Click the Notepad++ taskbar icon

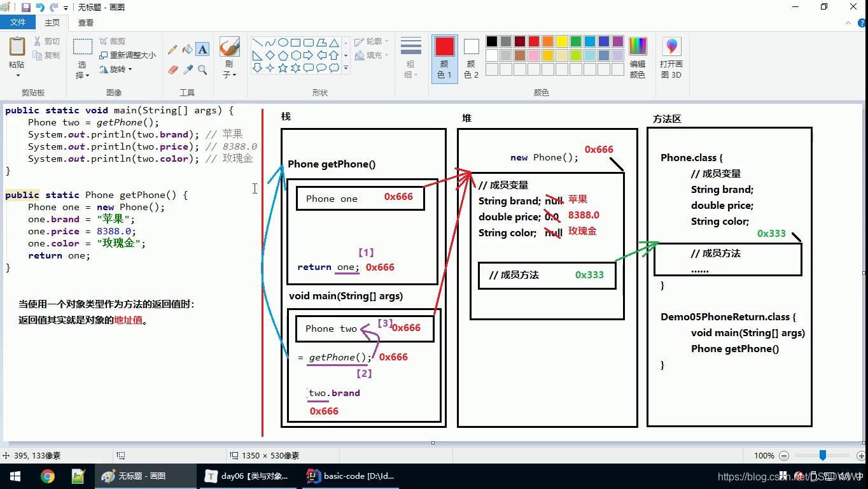(x=78, y=476)
